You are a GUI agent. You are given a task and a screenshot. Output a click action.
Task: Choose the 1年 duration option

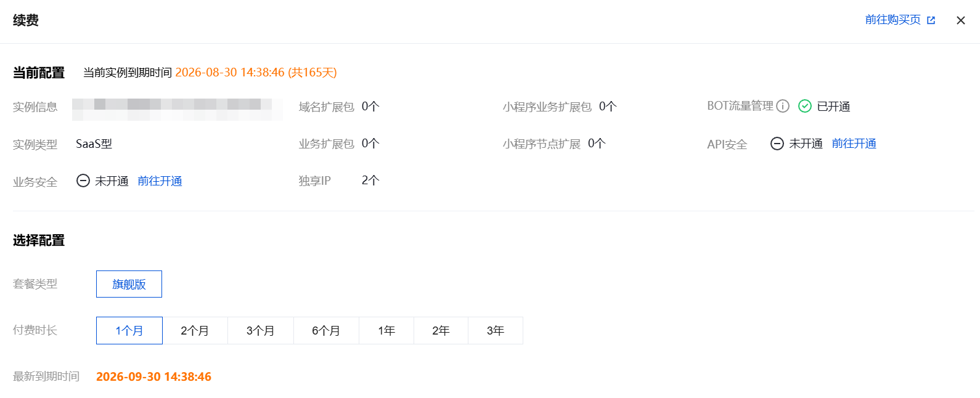pyautogui.click(x=386, y=331)
